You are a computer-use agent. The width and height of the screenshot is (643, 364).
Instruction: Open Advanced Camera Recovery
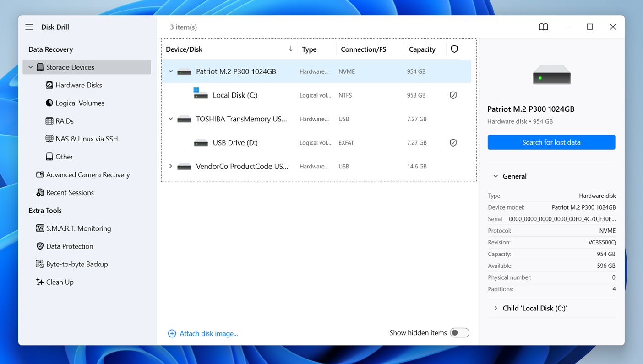pos(88,174)
